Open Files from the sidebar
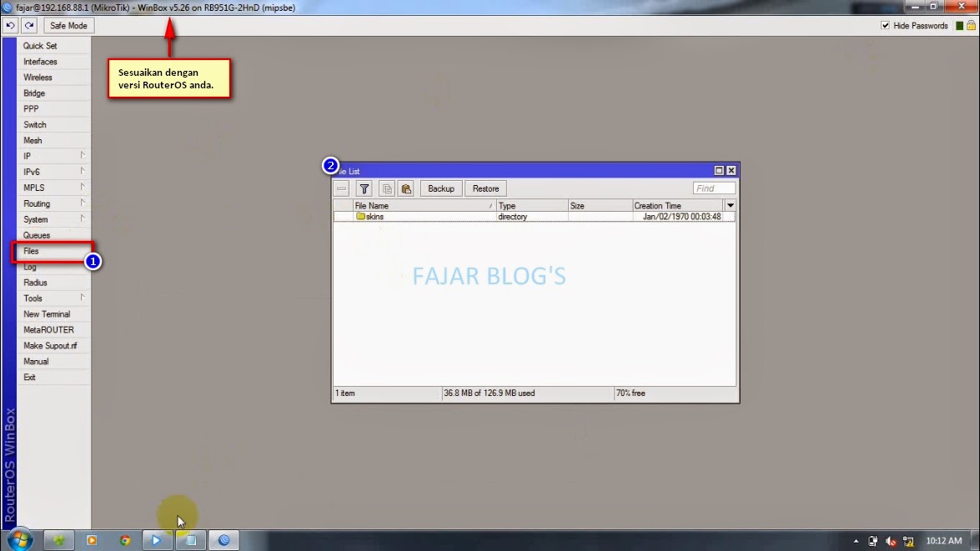This screenshot has width=980, height=551. [x=31, y=251]
